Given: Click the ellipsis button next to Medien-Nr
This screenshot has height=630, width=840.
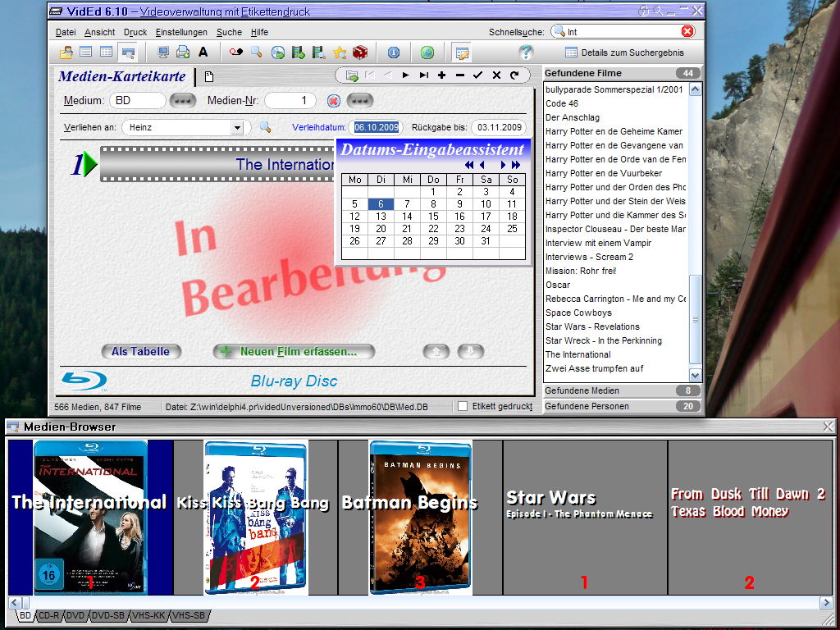Looking at the screenshot, I should [359, 101].
